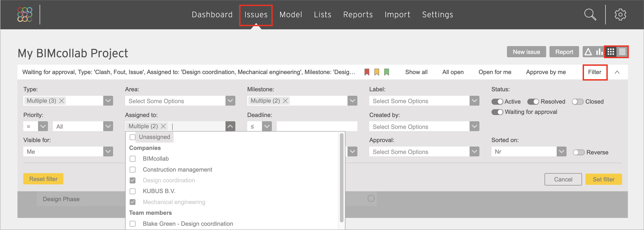Toggle the Resolved status switch
Screen dimensions: 644x230
click(x=533, y=102)
